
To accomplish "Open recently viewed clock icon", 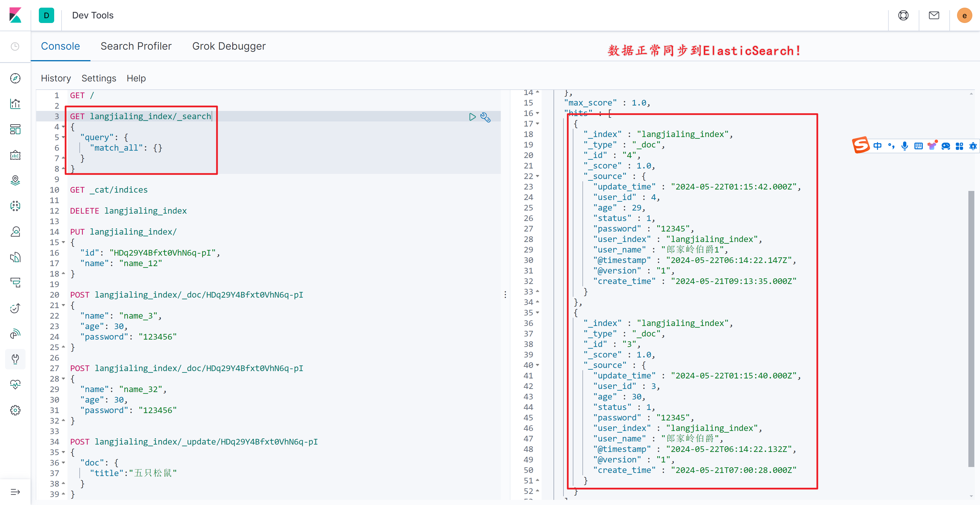I will pos(15,47).
